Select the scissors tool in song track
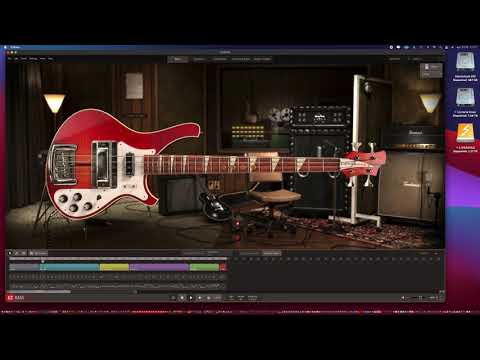This screenshot has width=480, height=360. tap(24, 253)
